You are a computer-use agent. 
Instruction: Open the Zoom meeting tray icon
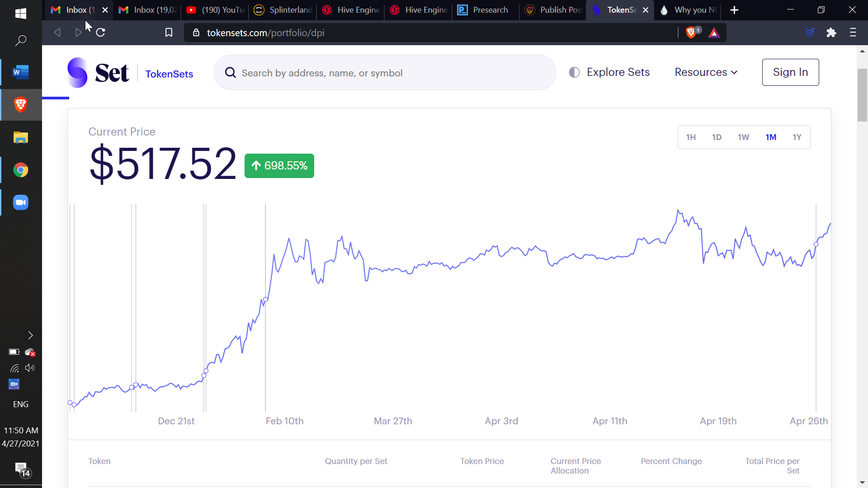[14, 384]
